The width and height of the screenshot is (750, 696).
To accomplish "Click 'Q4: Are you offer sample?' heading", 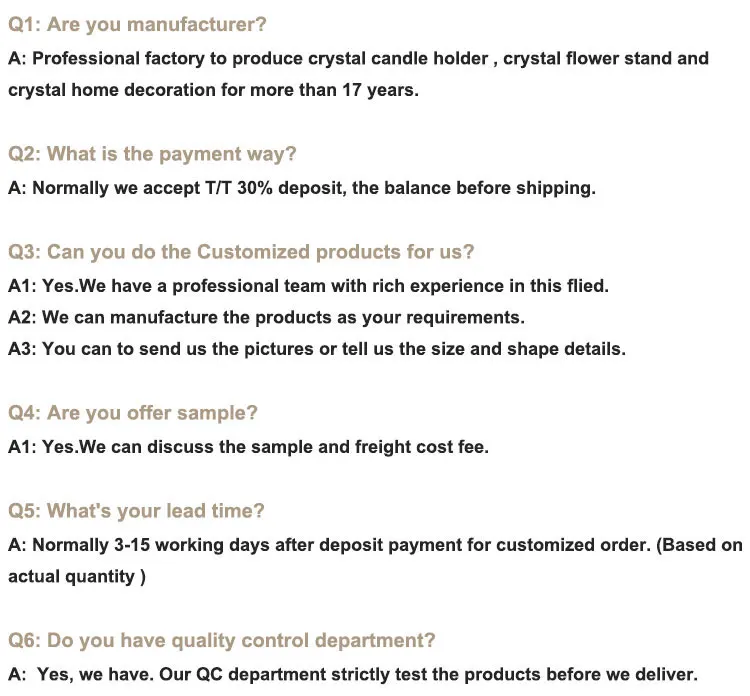I will pyautogui.click(x=133, y=413).
